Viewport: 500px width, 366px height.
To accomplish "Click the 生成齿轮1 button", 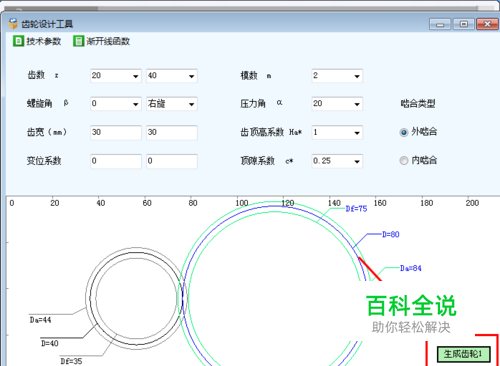I will tap(464, 354).
